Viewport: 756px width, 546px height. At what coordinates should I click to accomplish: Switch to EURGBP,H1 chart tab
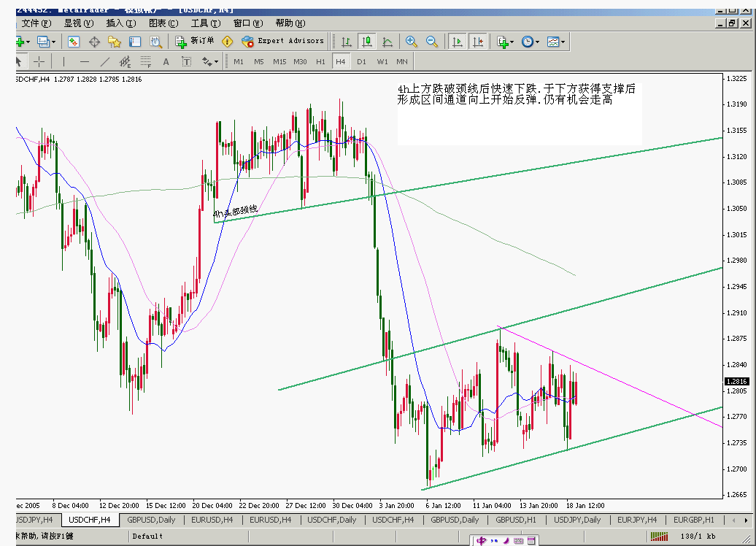(694, 520)
